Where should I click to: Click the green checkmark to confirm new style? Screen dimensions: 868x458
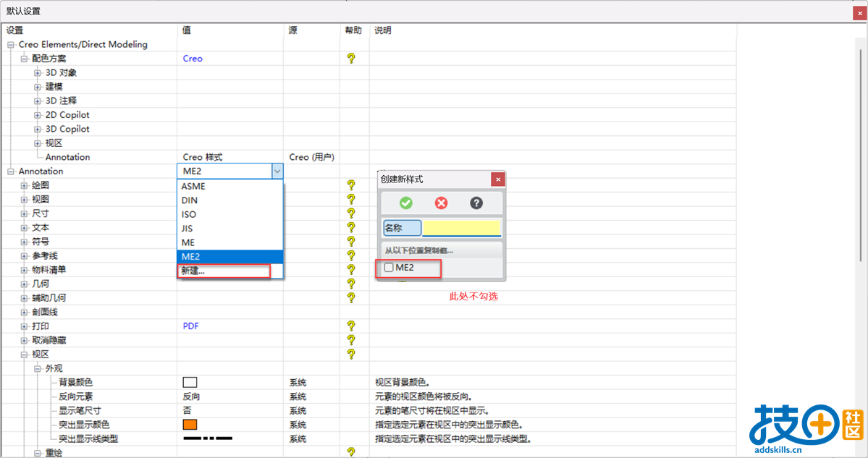click(x=405, y=203)
